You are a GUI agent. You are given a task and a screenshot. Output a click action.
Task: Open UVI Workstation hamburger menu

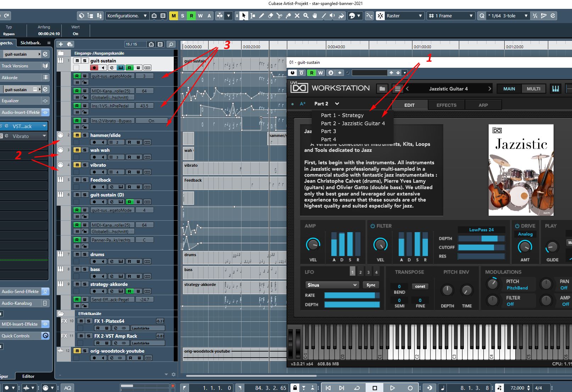(x=398, y=89)
